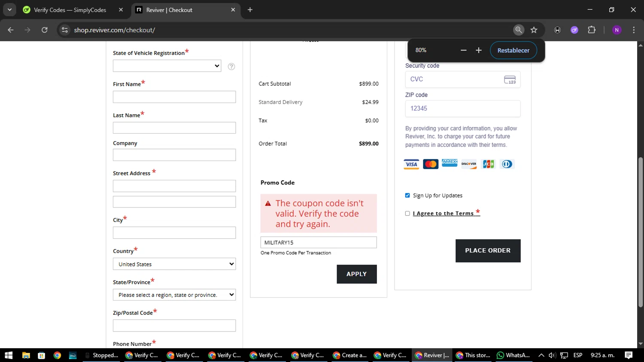Image resolution: width=644 pixels, height=362 pixels.
Task: Click Restablecer to reset zoom
Action: point(513,50)
